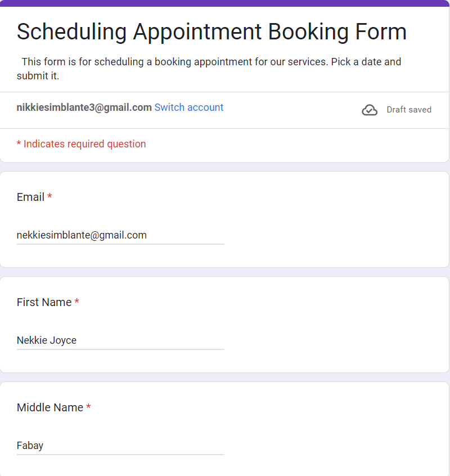This screenshot has width=450, height=476.
Task: Click the red asterisk beside First Name
Action: pyautogui.click(x=76, y=302)
